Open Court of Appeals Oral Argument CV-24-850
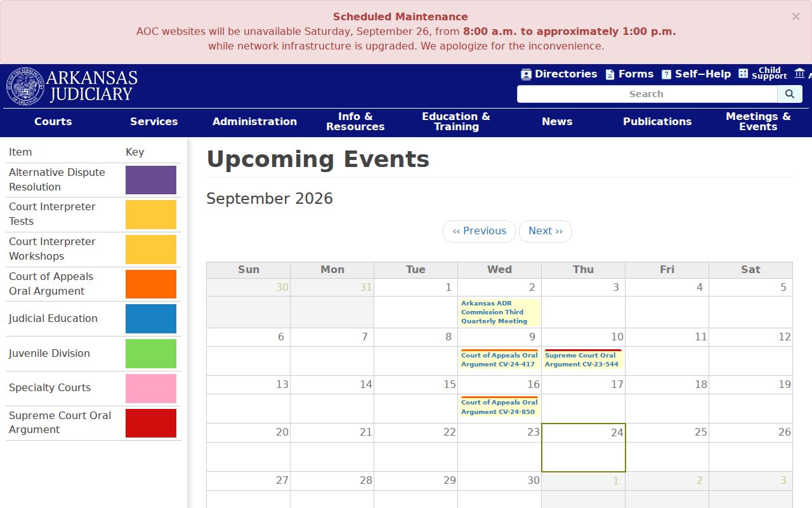 coord(499,407)
